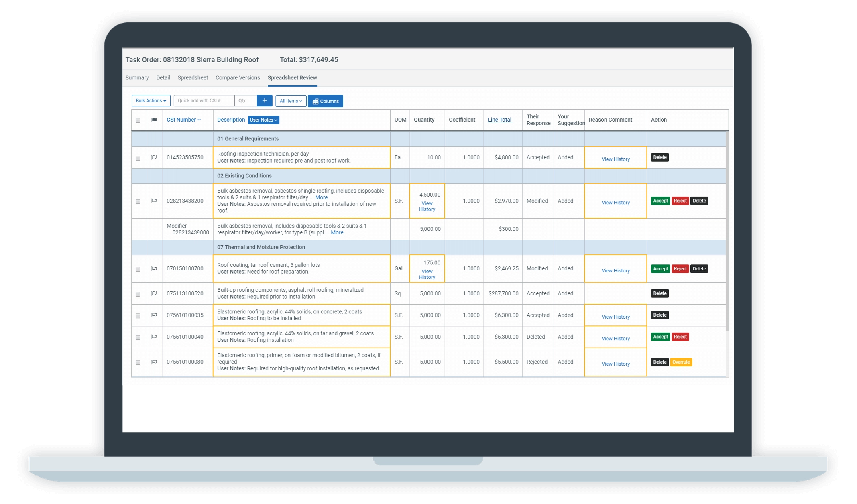Check the box for row 028213438200

(138, 201)
